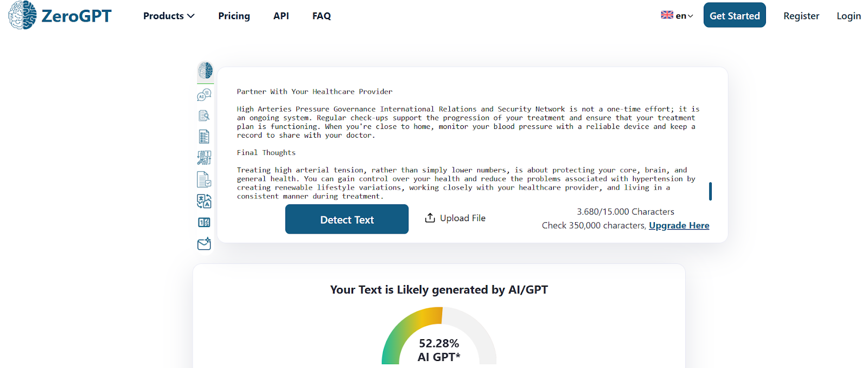Open the translator sidebar icon

pyautogui.click(x=204, y=201)
